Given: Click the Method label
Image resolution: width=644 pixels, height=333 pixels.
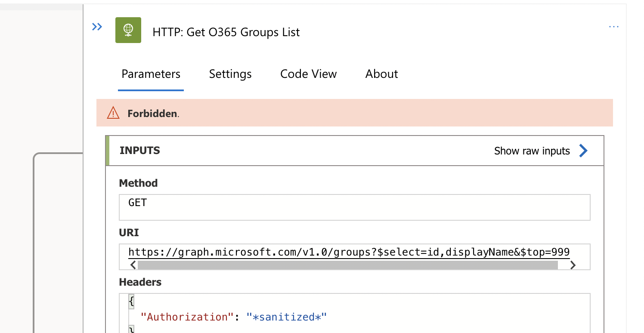Looking at the screenshot, I should 139,183.
